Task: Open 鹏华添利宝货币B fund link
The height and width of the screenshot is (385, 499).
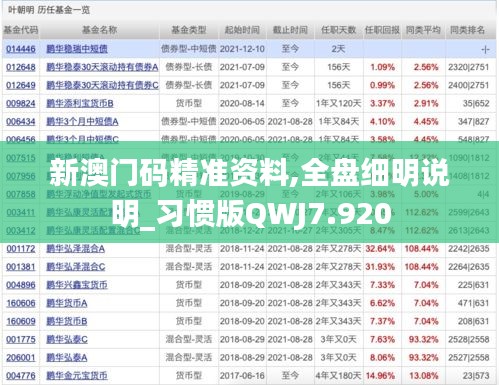Action: [x=80, y=104]
